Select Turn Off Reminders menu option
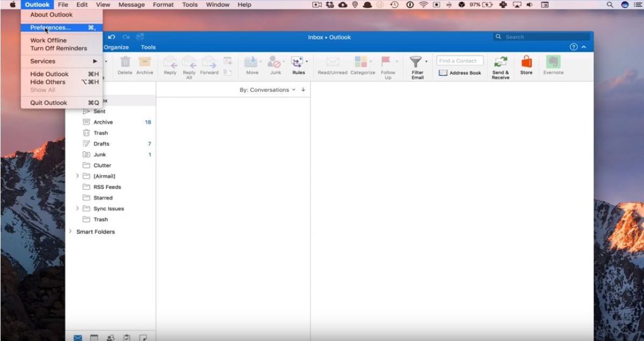The height and width of the screenshot is (341, 644). point(58,48)
